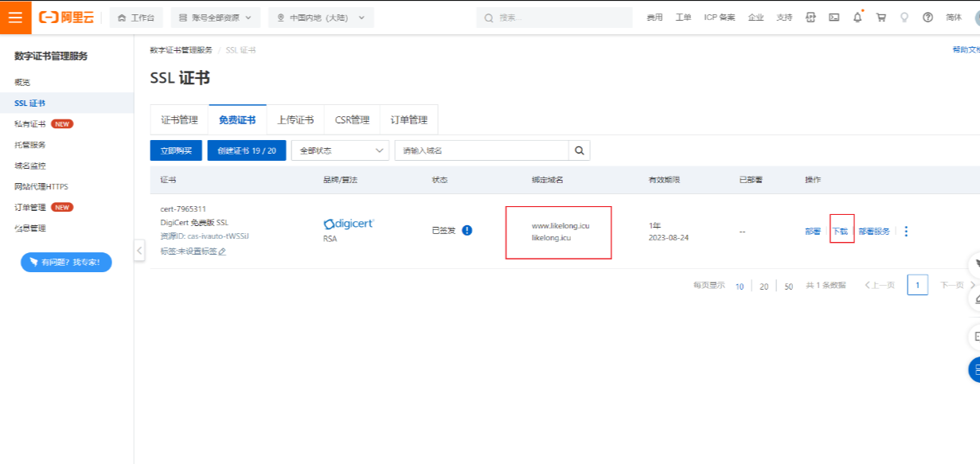
Task: Focus the top search box
Action: click(554, 18)
